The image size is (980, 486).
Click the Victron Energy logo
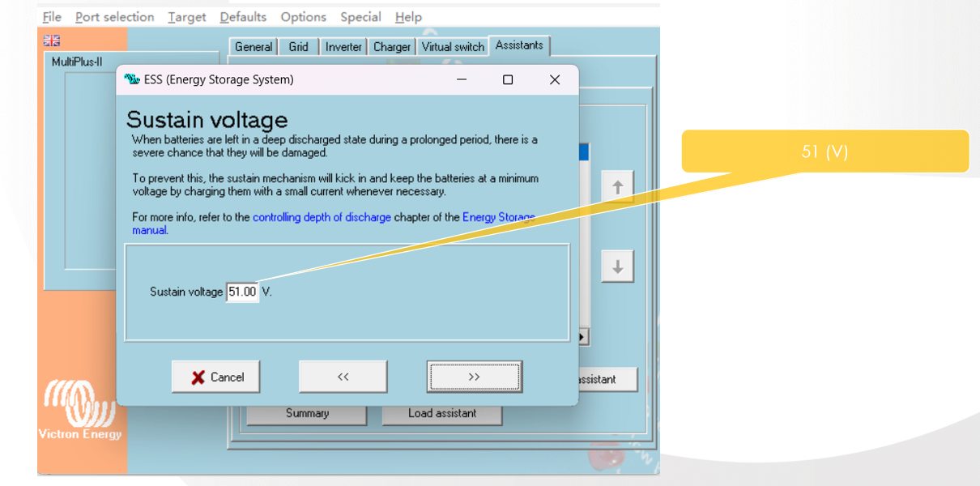tap(80, 409)
